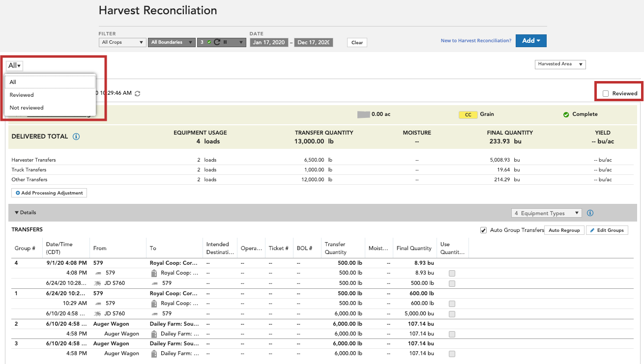Click Add Processing Adjustment
The width and height of the screenshot is (644, 364).
(x=49, y=193)
